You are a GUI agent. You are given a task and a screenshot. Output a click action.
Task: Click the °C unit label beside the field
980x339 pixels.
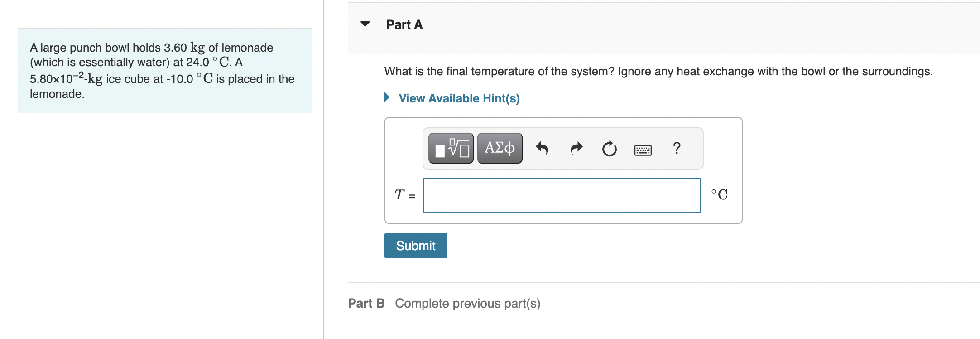click(x=719, y=194)
